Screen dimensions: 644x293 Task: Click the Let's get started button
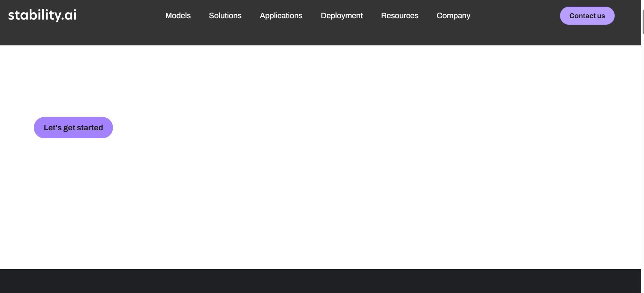point(73,128)
